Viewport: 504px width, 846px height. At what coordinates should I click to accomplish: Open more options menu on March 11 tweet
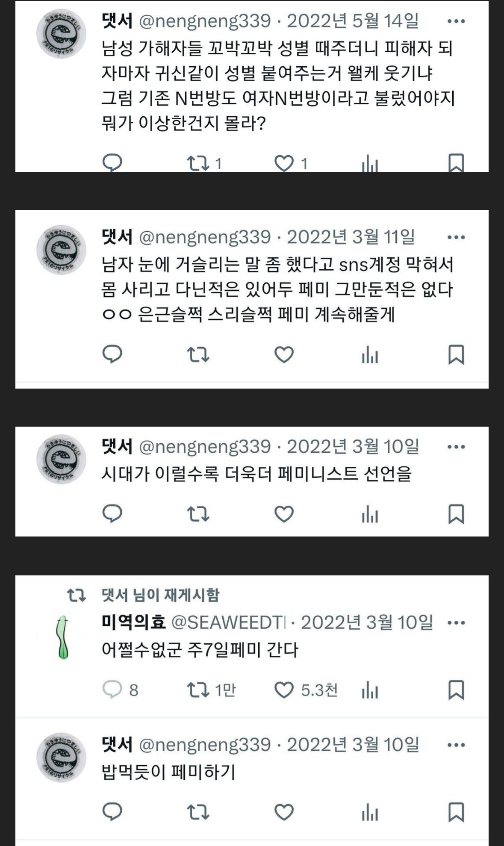point(456,237)
